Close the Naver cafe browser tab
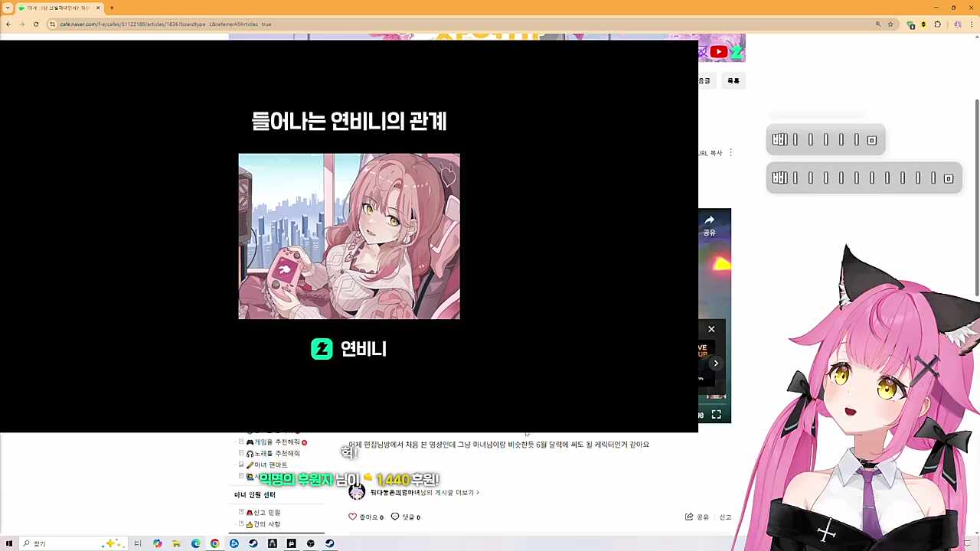 click(x=98, y=8)
